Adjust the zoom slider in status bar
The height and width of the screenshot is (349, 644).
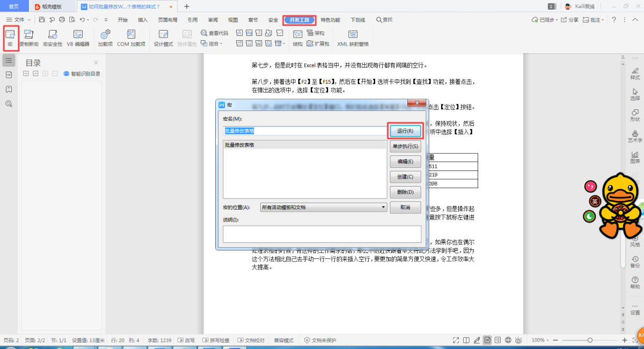pyautogui.click(x=590, y=340)
